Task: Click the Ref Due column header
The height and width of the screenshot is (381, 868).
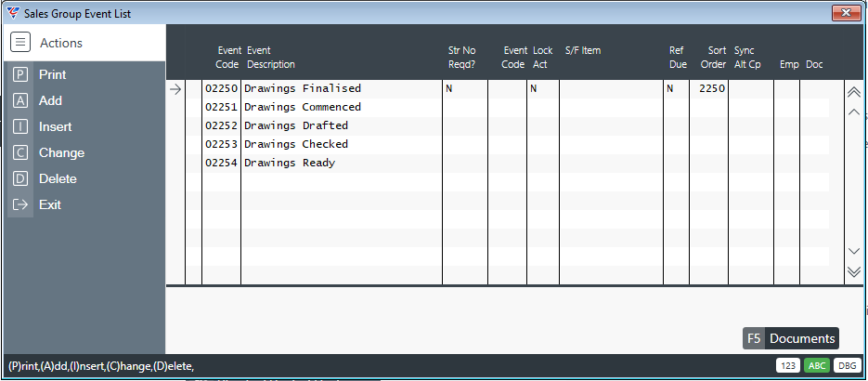Action: (x=678, y=58)
